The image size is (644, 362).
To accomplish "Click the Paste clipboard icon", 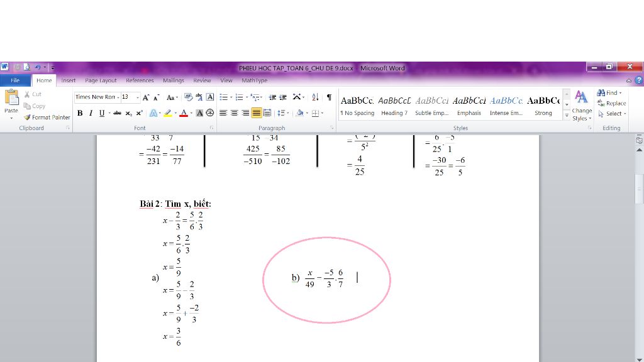I will pyautogui.click(x=11, y=97).
